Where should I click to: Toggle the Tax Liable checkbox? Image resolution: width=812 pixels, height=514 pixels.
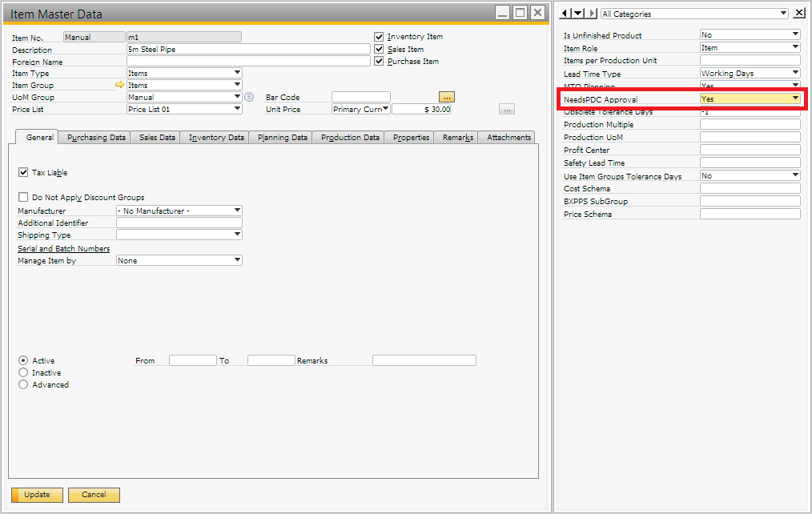[23, 172]
